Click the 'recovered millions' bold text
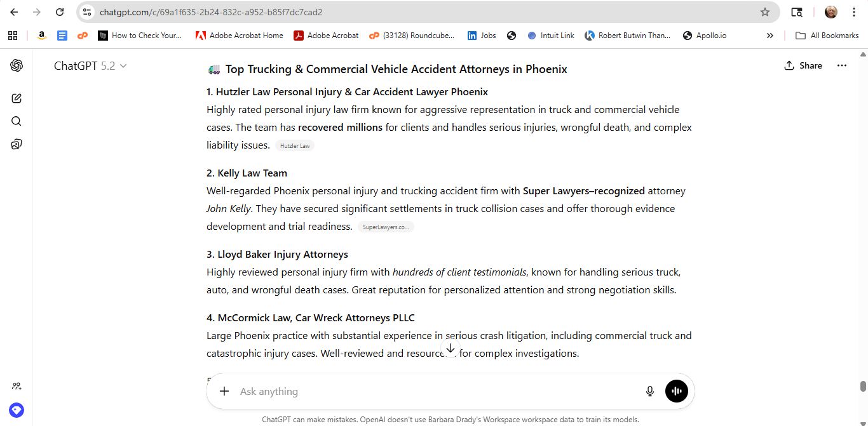This screenshot has height=426, width=868. tap(340, 128)
